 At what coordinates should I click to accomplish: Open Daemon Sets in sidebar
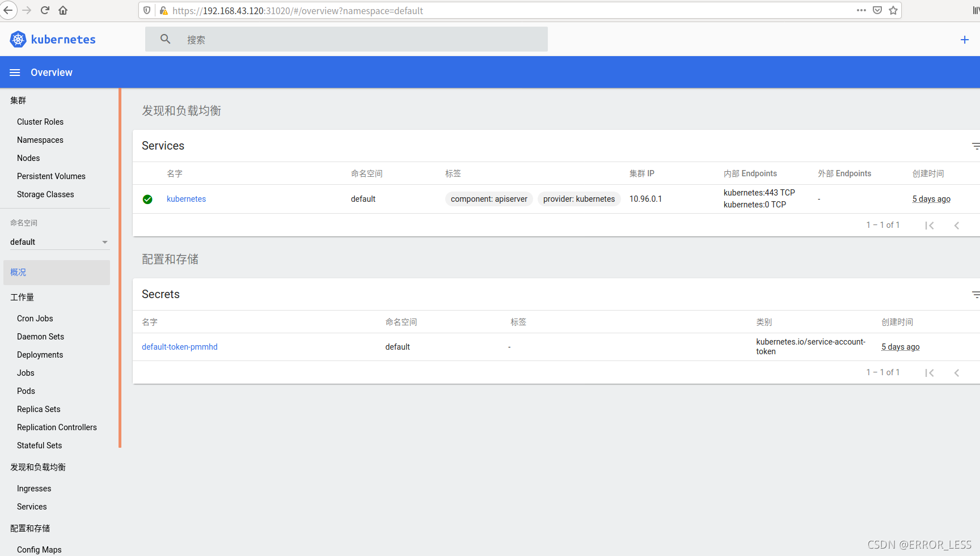(40, 337)
